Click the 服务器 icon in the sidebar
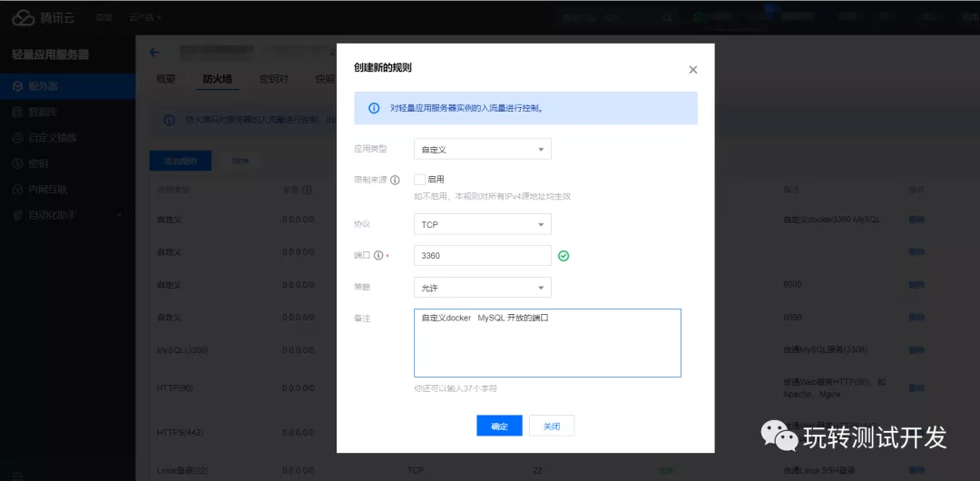The width and height of the screenshot is (980, 481). [17, 86]
